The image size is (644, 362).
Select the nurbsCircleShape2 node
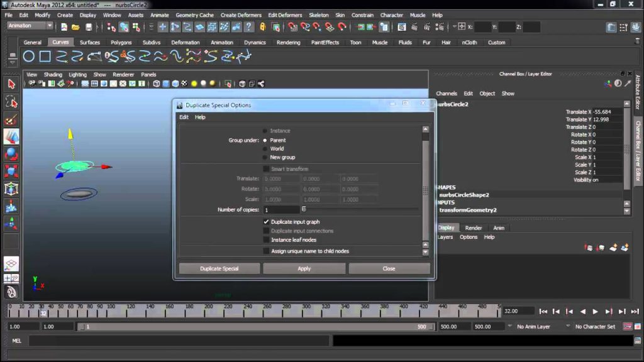(464, 195)
